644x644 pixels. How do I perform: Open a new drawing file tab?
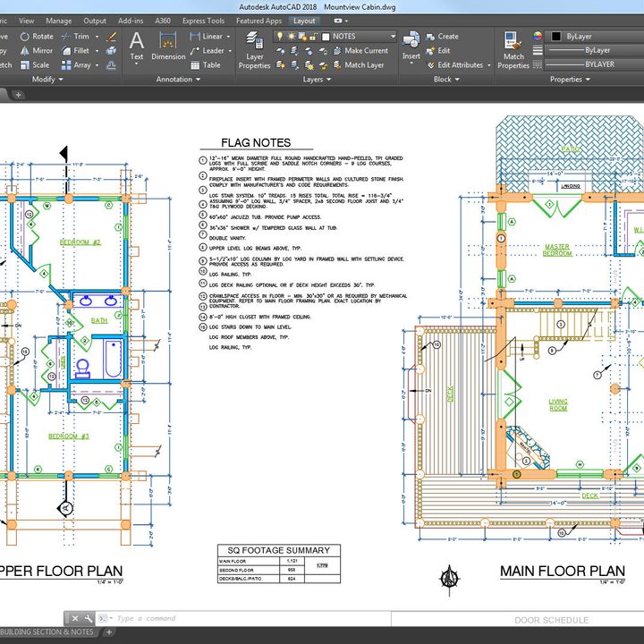18,95
